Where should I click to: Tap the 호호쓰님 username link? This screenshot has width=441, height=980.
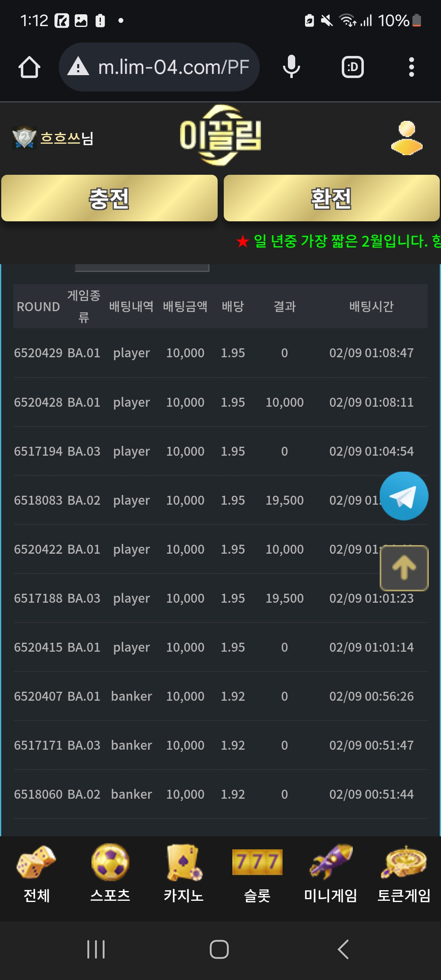[x=67, y=138]
